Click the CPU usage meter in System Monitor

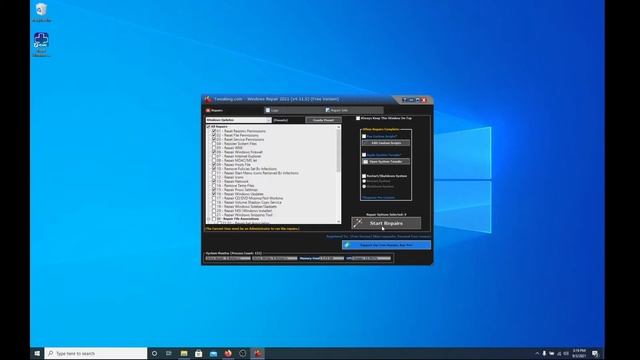(x=368, y=258)
